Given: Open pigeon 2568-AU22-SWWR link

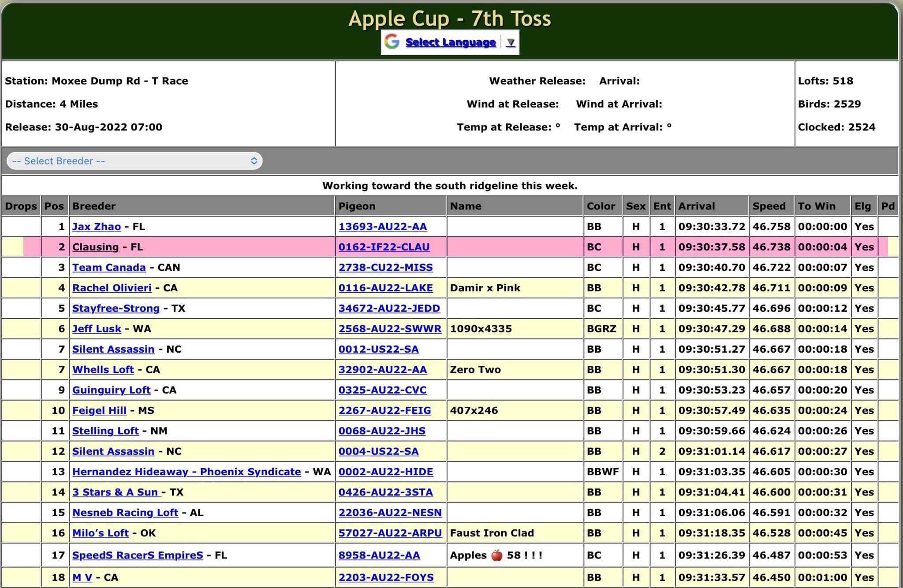Looking at the screenshot, I should pyautogui.click(x=390, y=329).
